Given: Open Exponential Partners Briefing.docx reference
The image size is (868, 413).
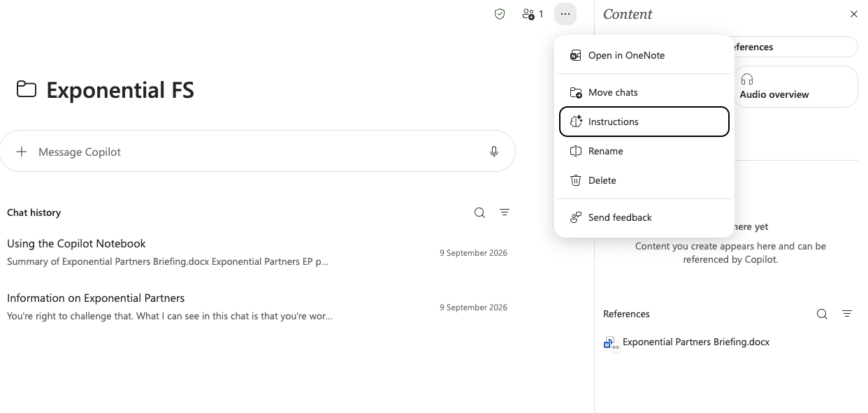Looking at the screenshot, I should 696,342.
